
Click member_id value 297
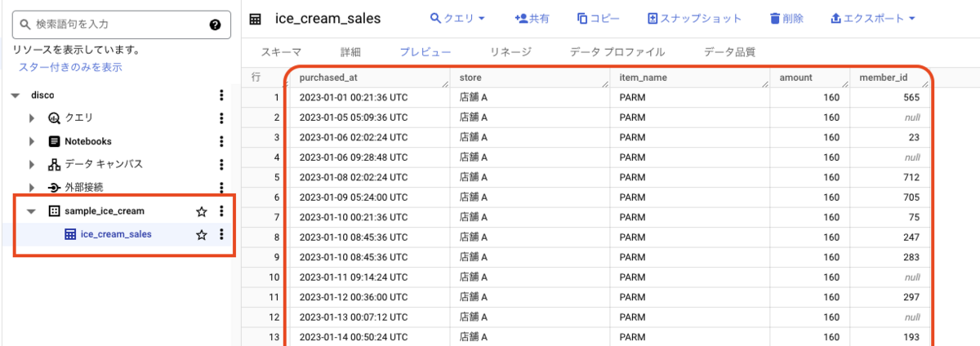coord(912,297)
